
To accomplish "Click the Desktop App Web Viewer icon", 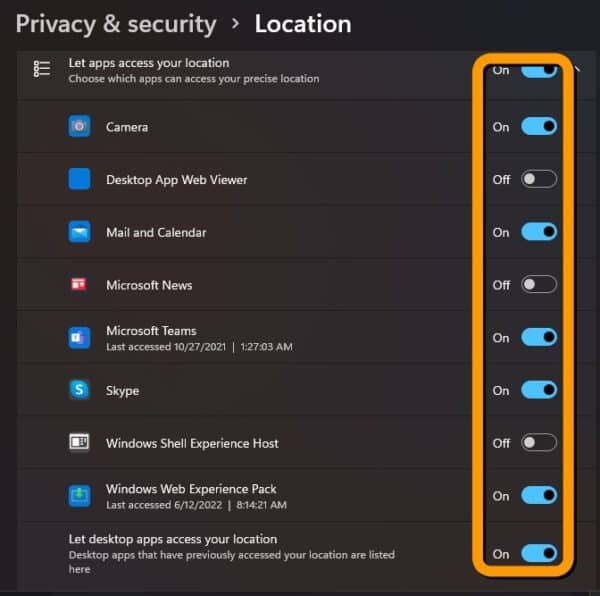I will pos(79,179).
